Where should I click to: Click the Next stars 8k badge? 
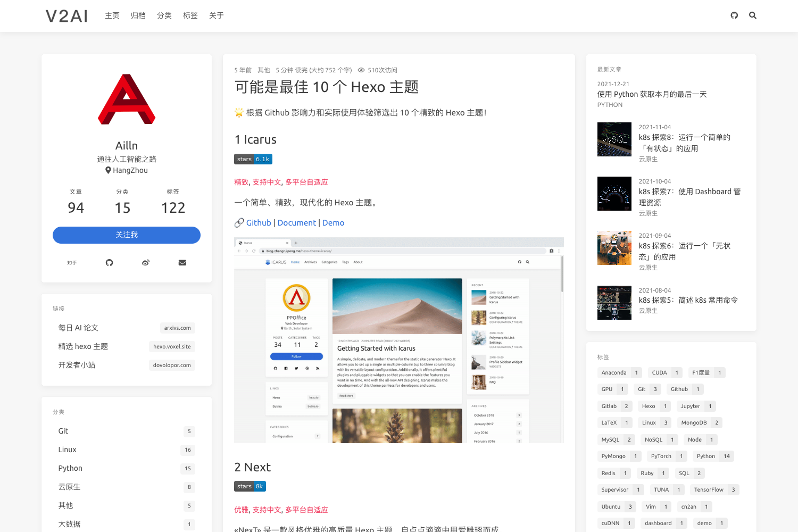point(250,486)
